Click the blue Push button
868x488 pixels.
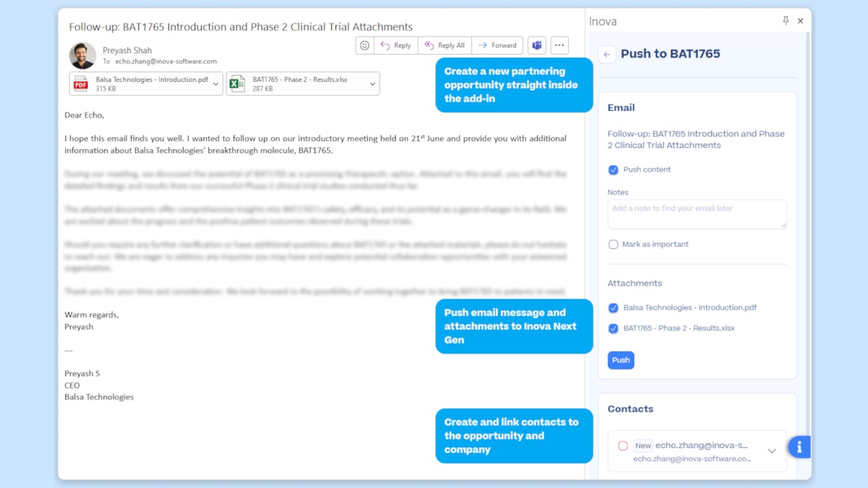click(x=621, y=360)
